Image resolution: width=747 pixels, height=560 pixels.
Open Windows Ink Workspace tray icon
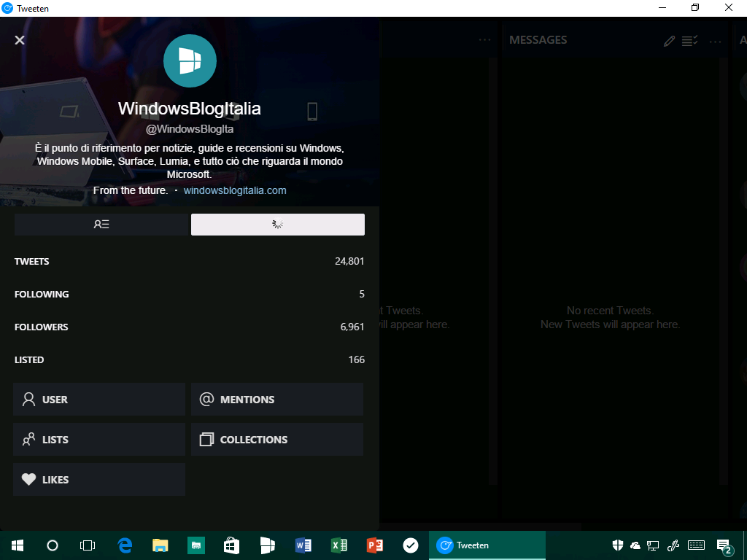(x=673, y=545)
